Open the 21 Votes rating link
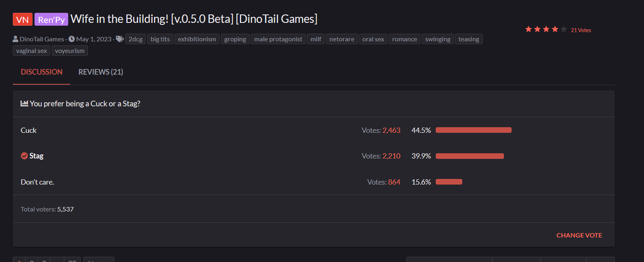Viewport: 644px width, 262px height. click(581, 30)
